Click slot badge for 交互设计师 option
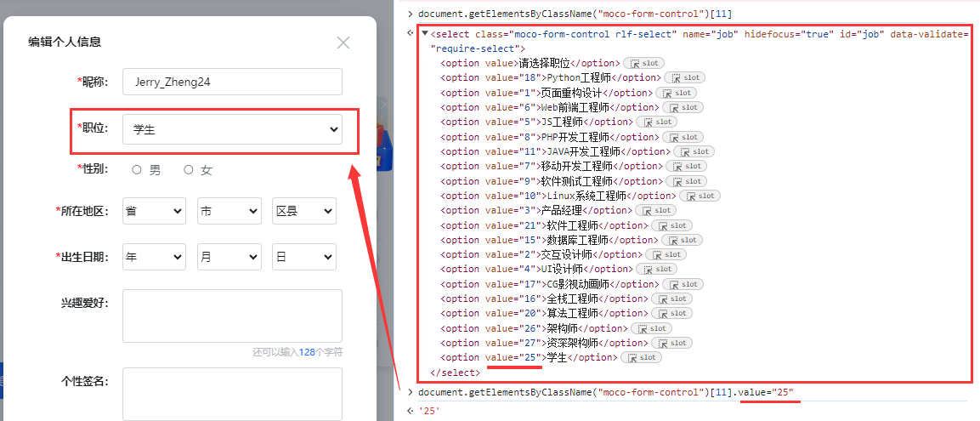Screen dimensions: 980x421 pyautogui.click(x=666, y=254)
